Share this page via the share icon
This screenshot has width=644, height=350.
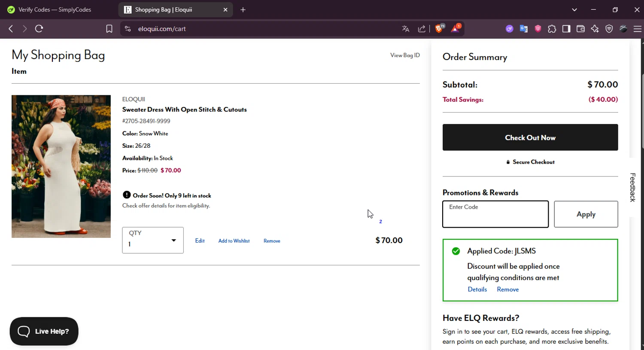pyautogui.click(x=422, y=29)
